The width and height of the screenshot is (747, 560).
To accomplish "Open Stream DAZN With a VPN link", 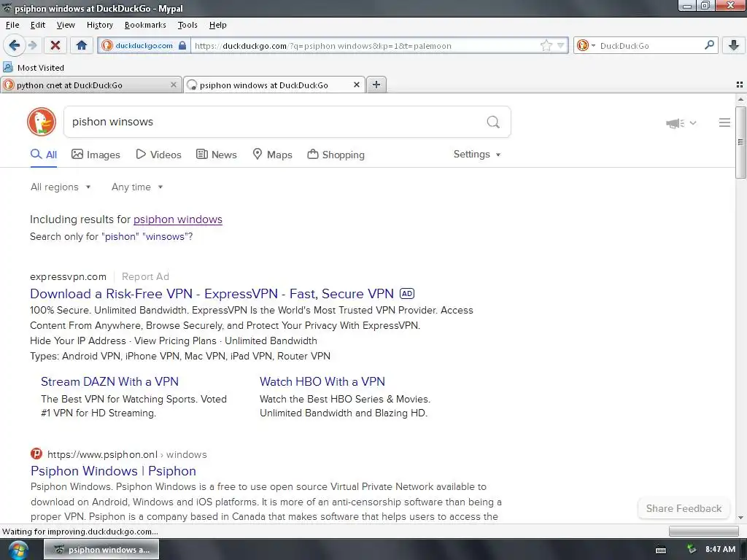I will point(109,382).
